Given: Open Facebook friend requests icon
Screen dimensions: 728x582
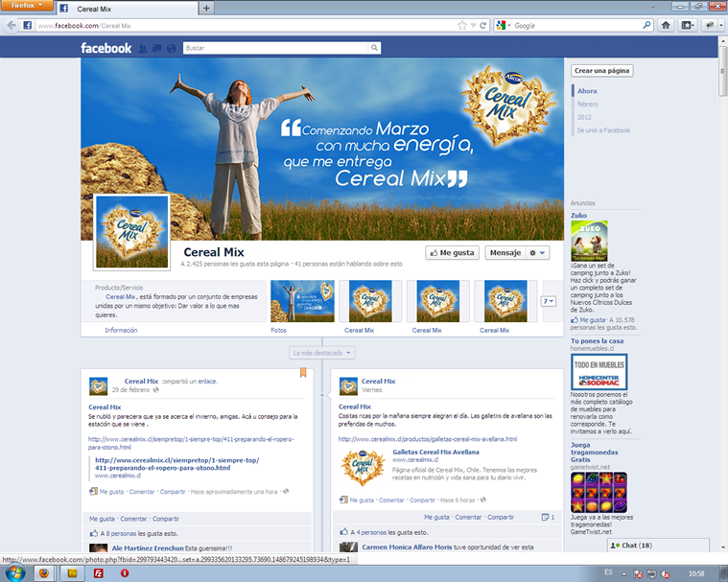Looking at the screenshot, I should (x=143, y=48).
